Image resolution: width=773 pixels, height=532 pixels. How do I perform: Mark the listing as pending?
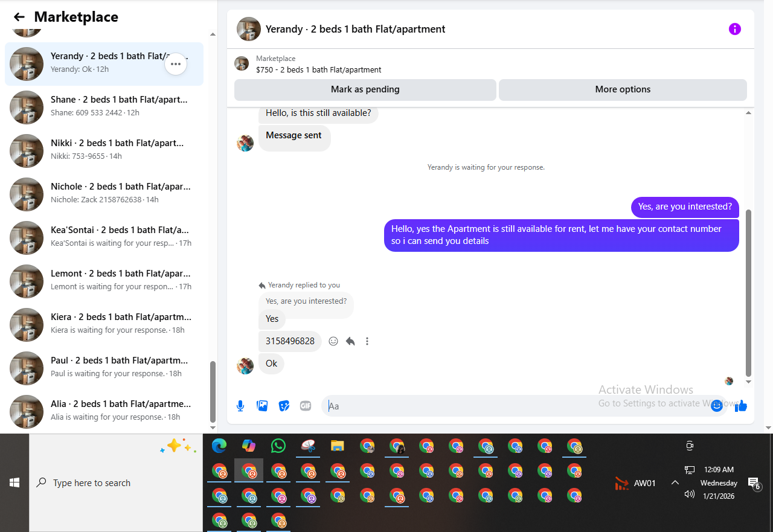pyautogui.click(x=365, y=89)
